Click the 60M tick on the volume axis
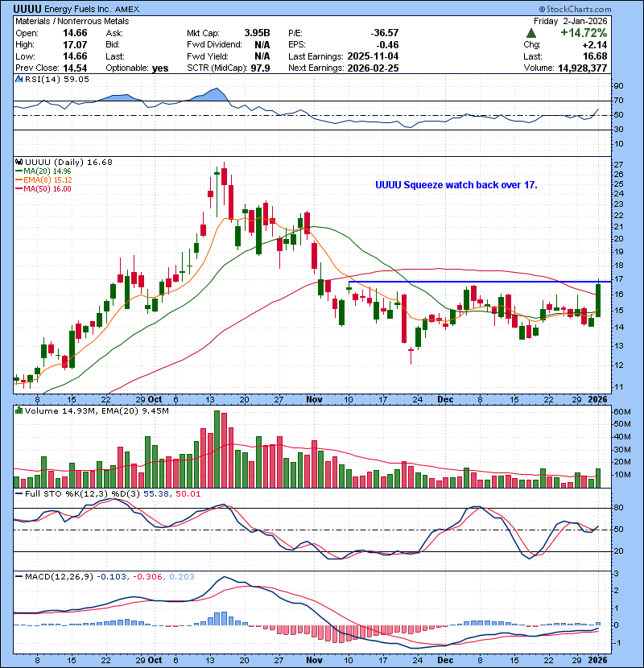 pyautogui.click(x=621, y=411)
